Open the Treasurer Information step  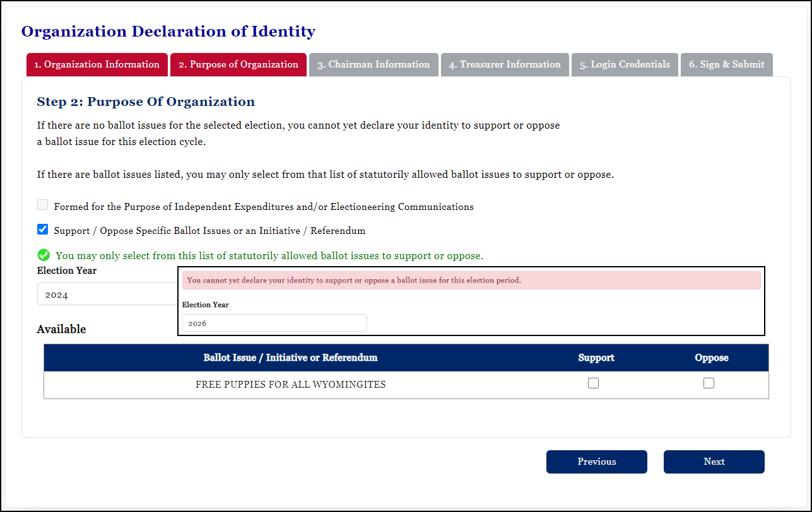[x=505, y=64]
